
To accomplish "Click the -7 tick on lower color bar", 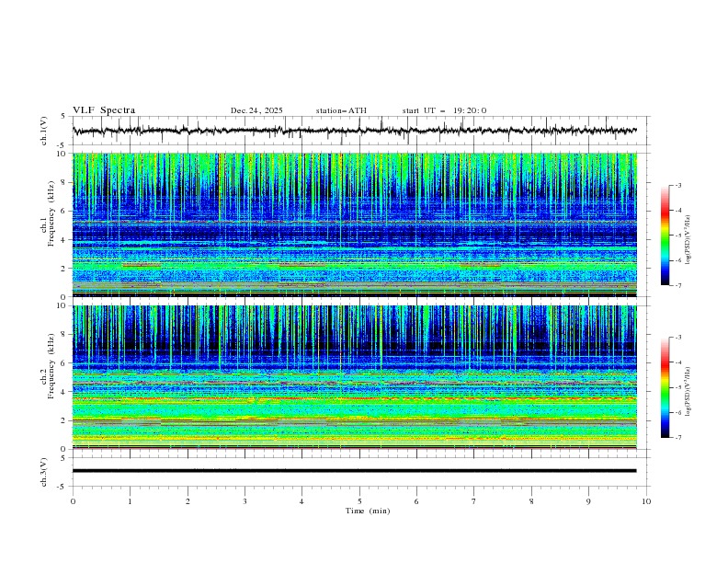I will pyautogui.click(x=678, y=437).
